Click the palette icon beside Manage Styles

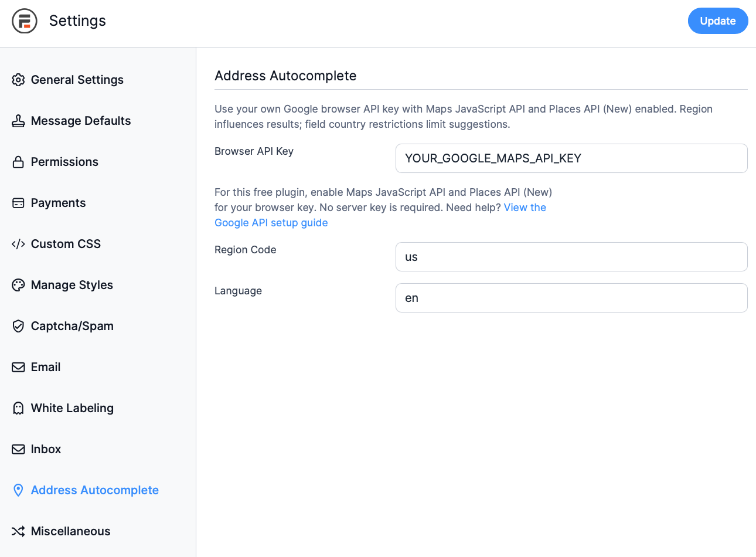(18, 285)
